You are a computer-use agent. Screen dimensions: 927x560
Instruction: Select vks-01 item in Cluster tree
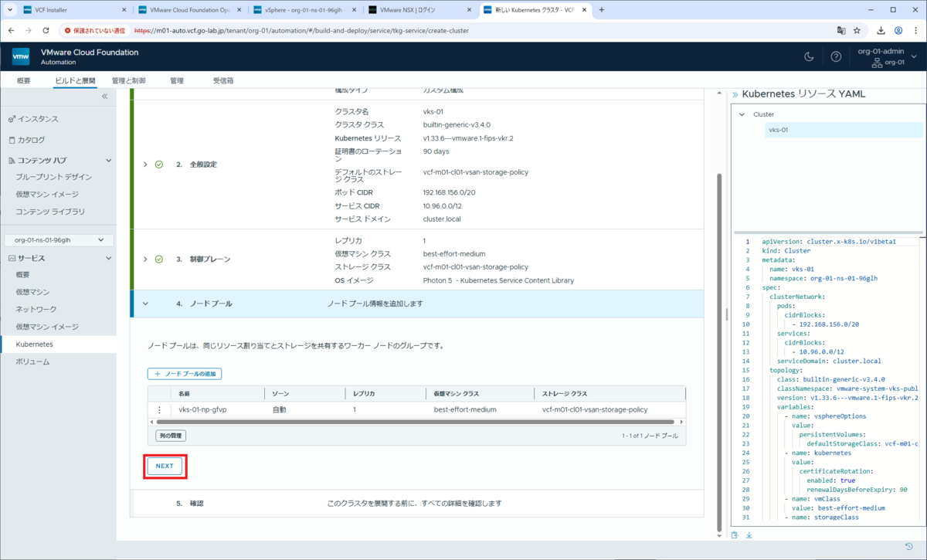click(x=844, y=130)
